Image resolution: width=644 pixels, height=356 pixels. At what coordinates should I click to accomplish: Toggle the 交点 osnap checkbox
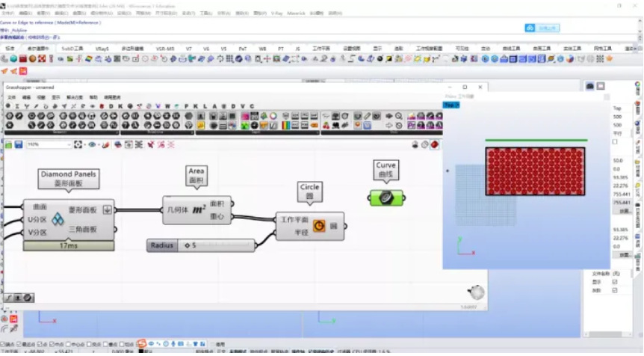click(89, 344)
